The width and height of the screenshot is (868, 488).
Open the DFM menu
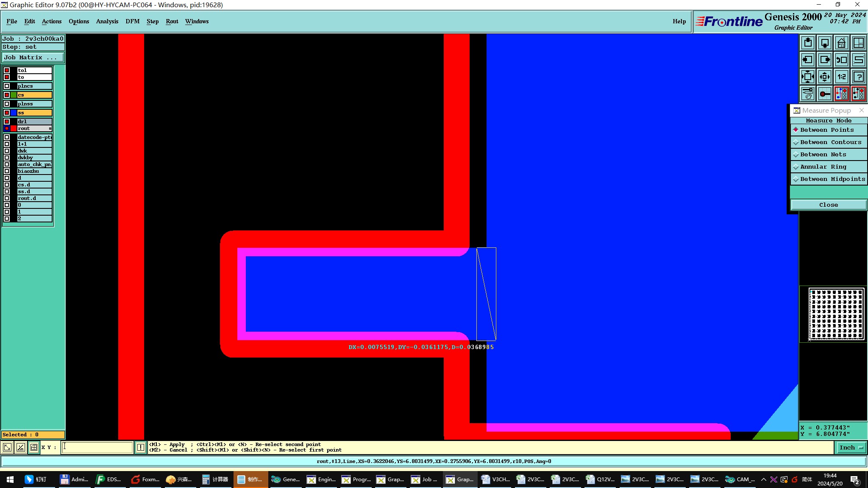[x=132, y=21]
